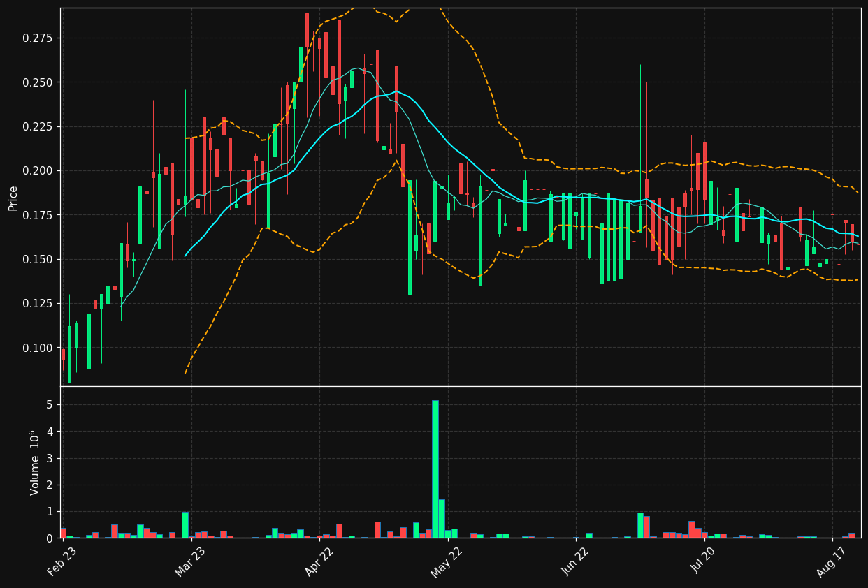Click the volume axis value 0
Screen dimensions: 868x588
[x=50, y=538]
